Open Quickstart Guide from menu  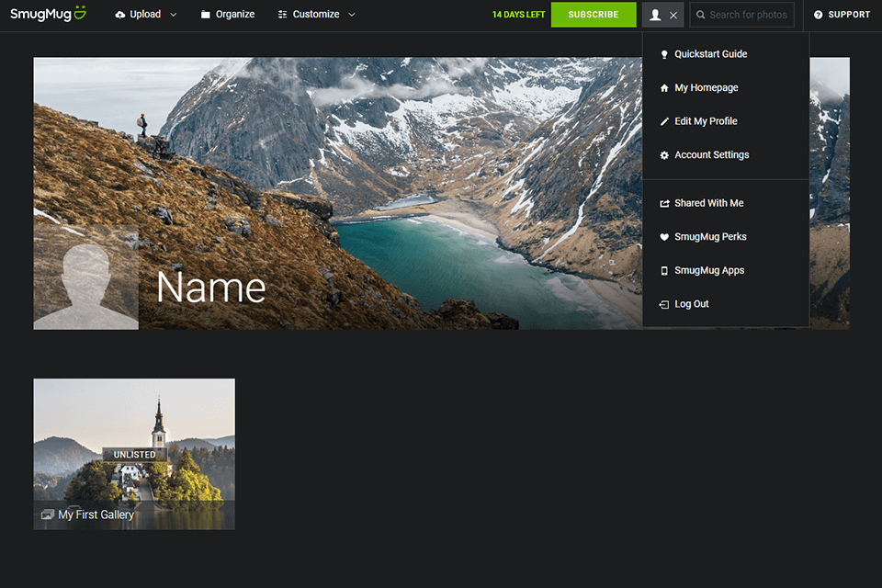(710, 54)
